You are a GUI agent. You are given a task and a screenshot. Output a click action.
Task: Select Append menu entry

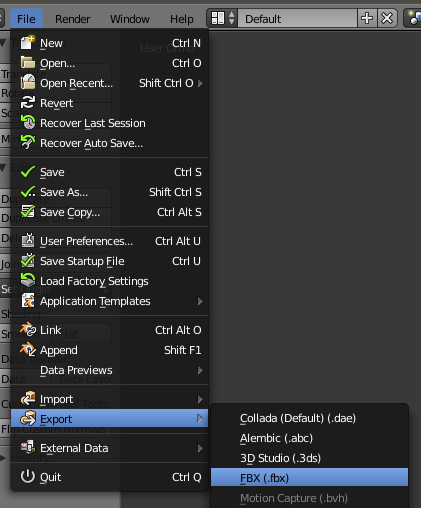(110, 350)
